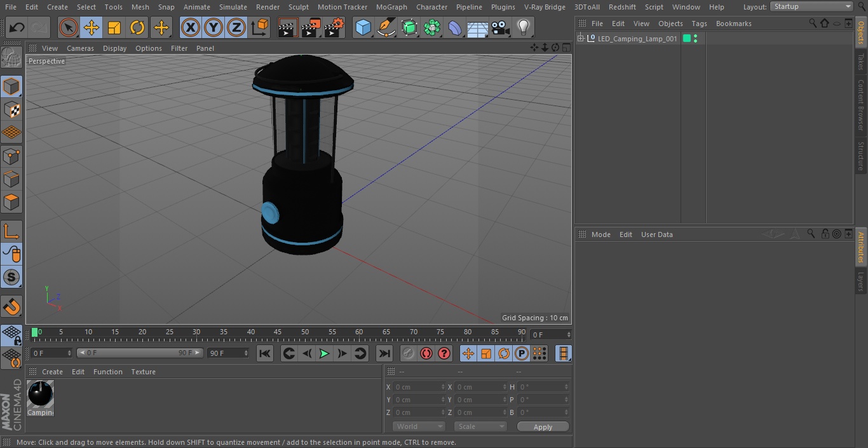Open material manager Create menu
Image resolution: width=868 pixels, height=448 pixels.
[52, 372]
